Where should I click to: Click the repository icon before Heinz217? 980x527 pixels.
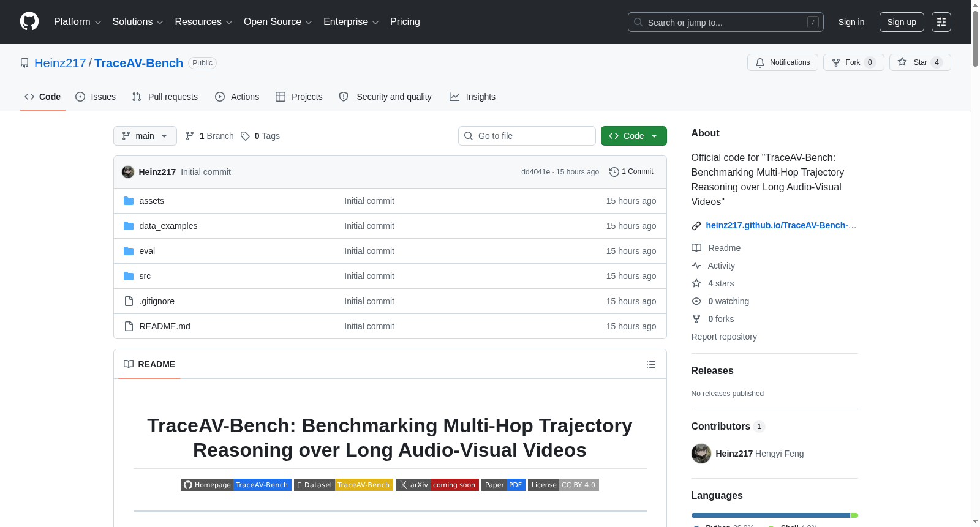pyautogui.click(x=24, y=63)
